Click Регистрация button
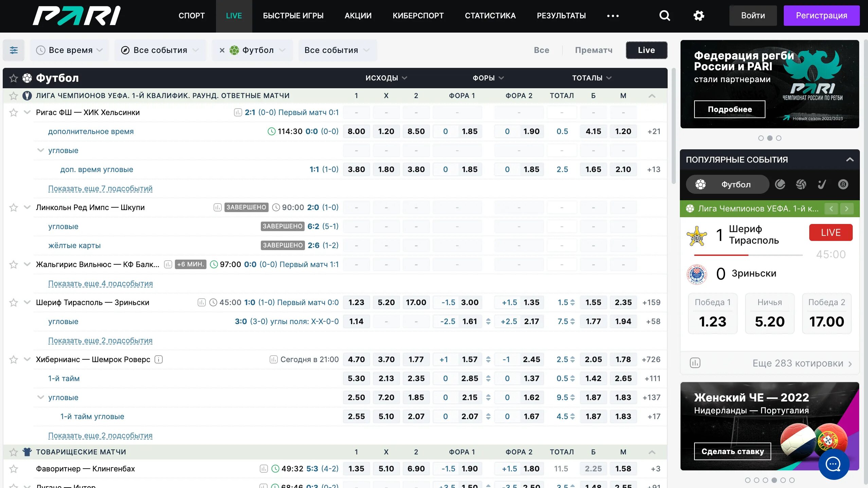The width and height of the screenshot is (868, 488). tap(821, 16)
